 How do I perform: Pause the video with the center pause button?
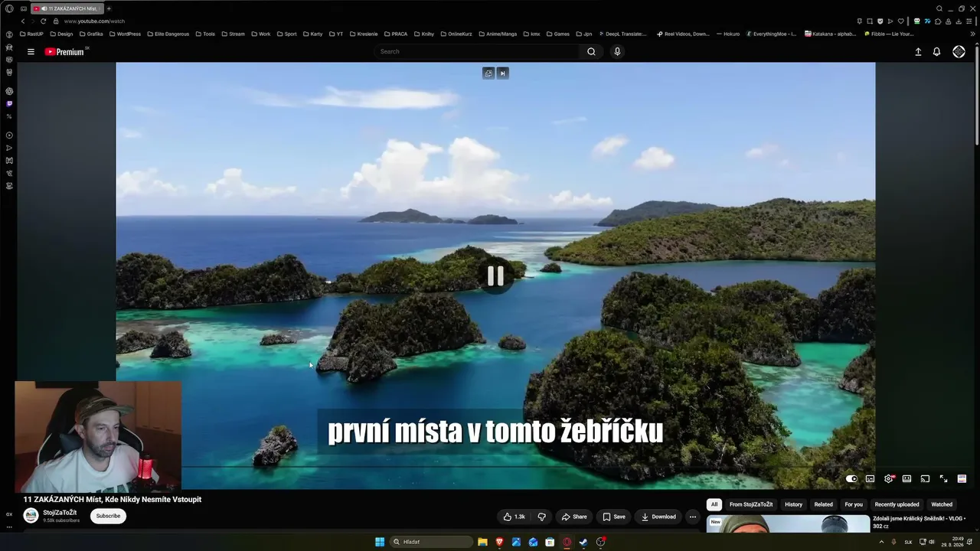495,275
